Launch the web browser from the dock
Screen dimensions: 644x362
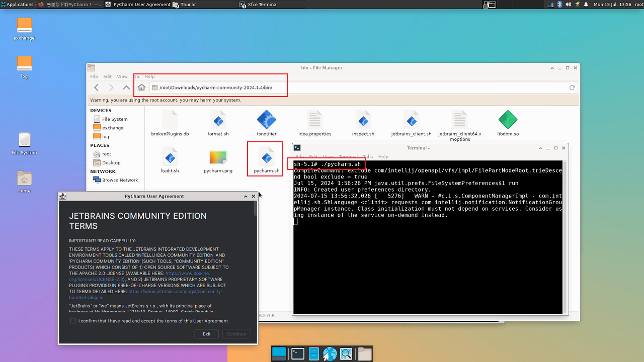(x=330, y=354)
